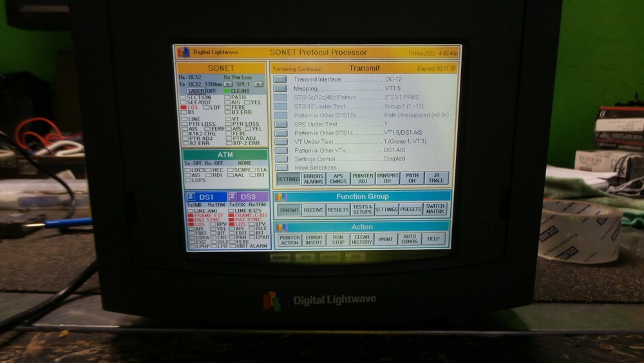The height and width of the screenshot is (363, 644).
Task: Click the Elapsed 00:11:37 readout
Action: coord(437,68)
